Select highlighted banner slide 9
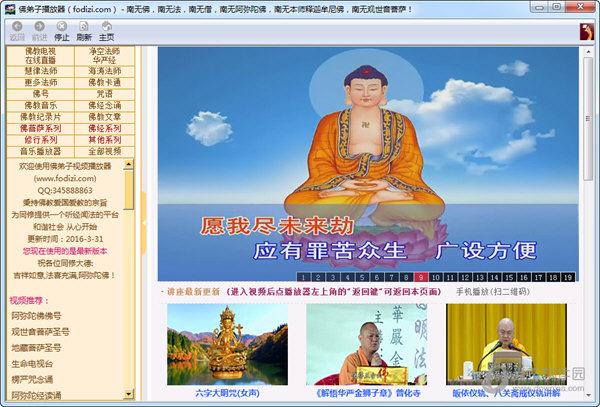This screenshot has width=600, height=407. coord(421,277)
